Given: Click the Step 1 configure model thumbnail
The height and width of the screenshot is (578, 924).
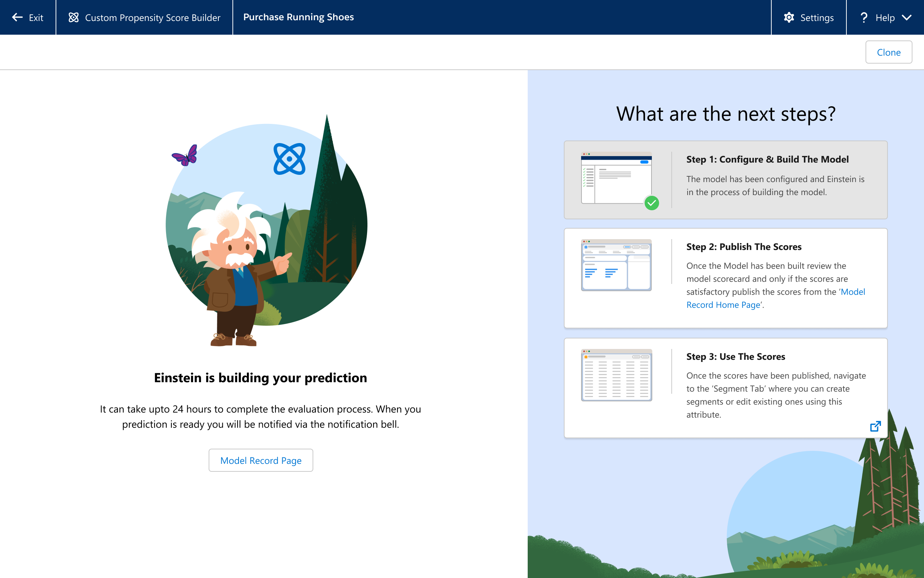Looking at the screenshot, I should tap(616, 178).
